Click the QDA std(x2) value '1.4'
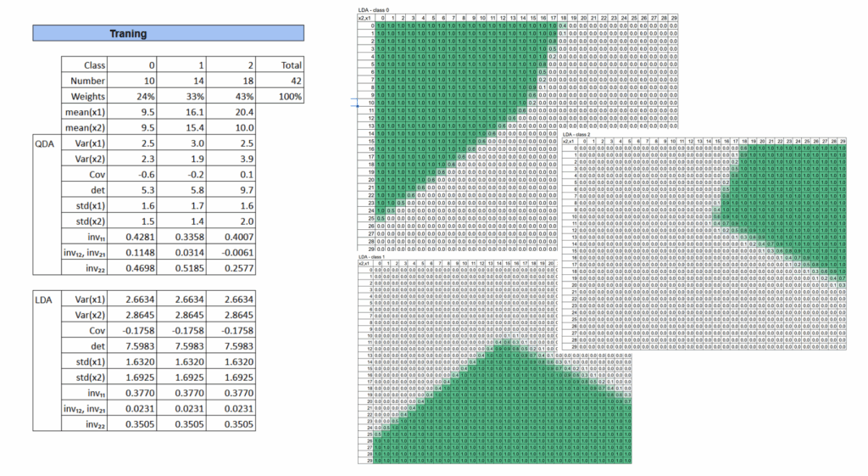868x476 pixels. point(181,221)
